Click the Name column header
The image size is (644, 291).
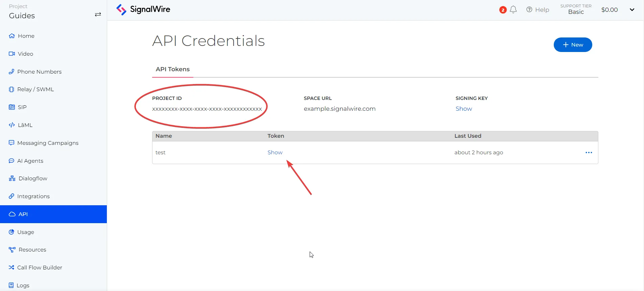click(164, 136)
